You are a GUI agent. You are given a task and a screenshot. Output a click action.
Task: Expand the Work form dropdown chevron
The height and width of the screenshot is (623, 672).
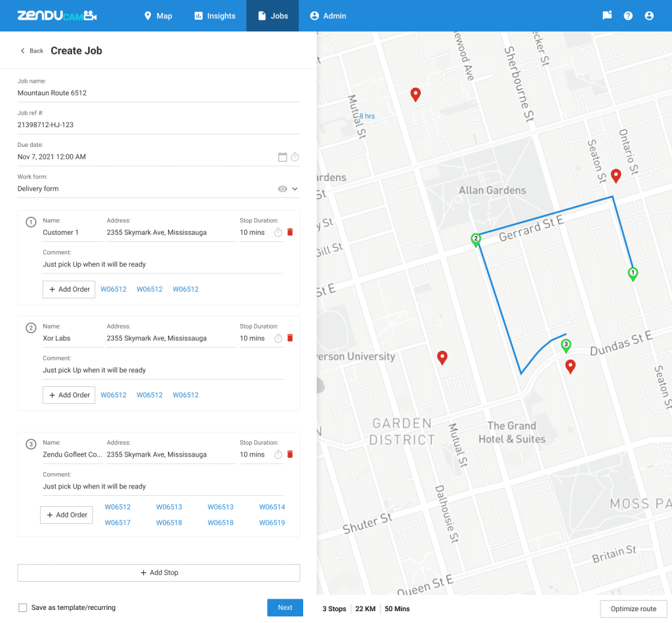(x=295, y=189)
